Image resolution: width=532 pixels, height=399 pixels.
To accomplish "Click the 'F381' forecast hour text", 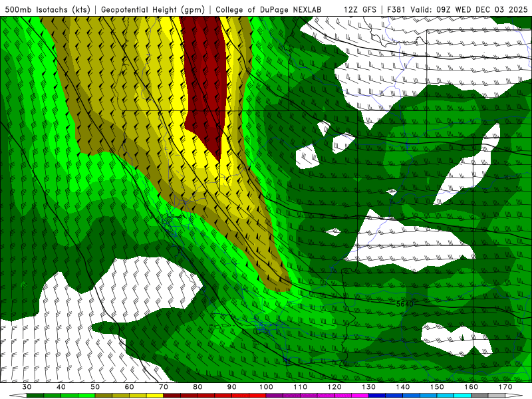I will pos(396,9).
